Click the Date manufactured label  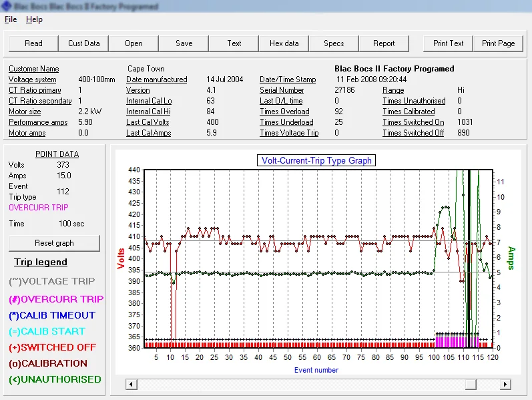(x=157, y=79)
